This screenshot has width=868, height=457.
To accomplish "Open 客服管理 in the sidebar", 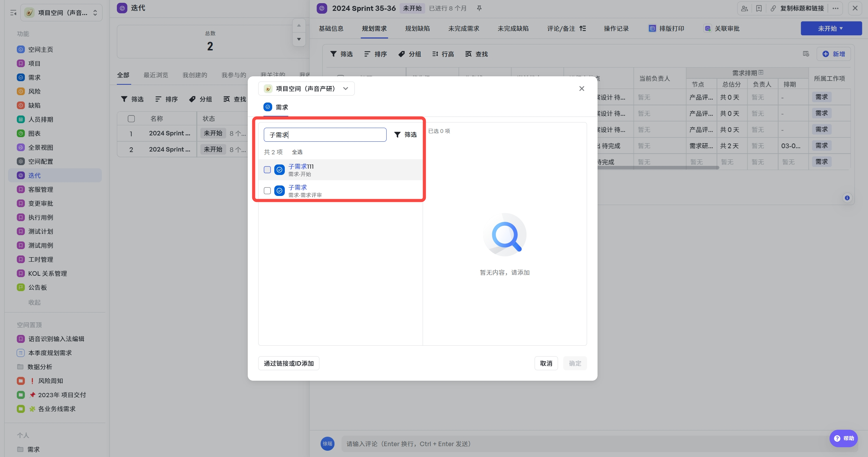I will pyautogui.click(x=41, y=189).
